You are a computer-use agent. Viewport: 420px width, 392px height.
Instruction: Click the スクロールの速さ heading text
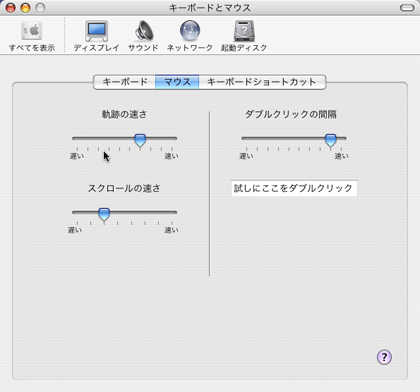point(124,188)
